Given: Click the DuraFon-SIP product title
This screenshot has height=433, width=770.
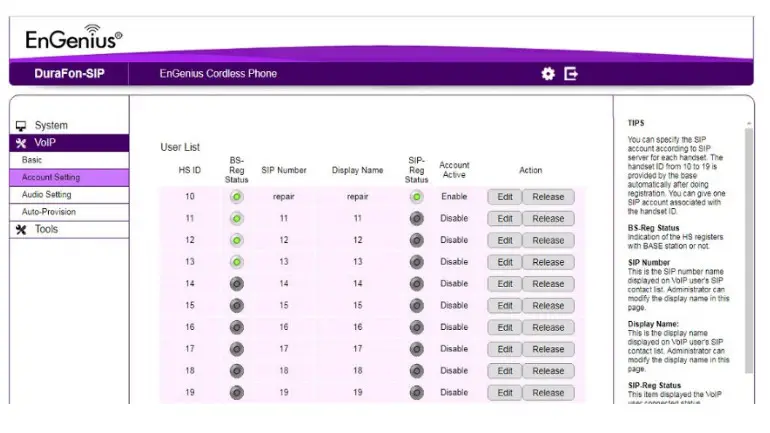Looking at the screenshot, I should tap(69, 74).
